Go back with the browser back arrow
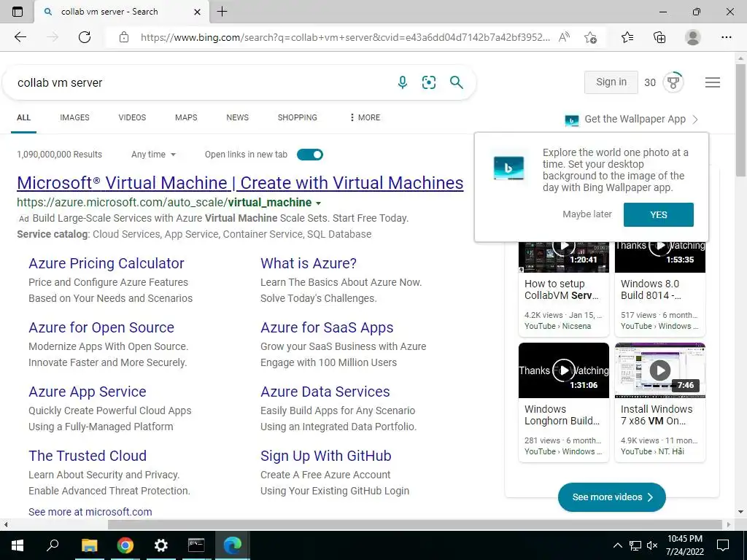 click(x=20, y=37)
